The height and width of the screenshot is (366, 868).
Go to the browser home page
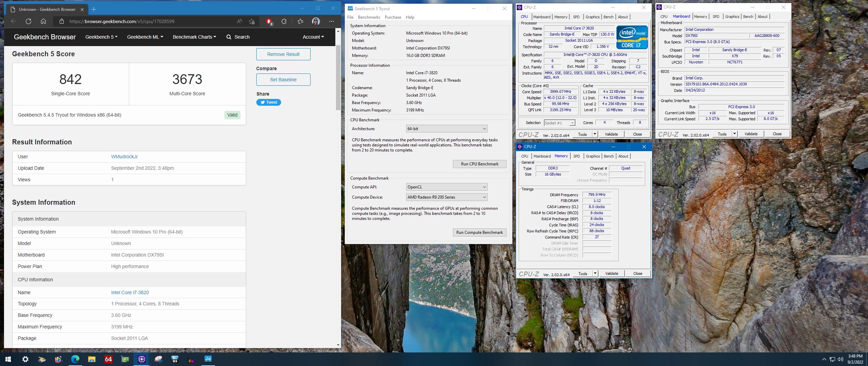tap(43, 21)
